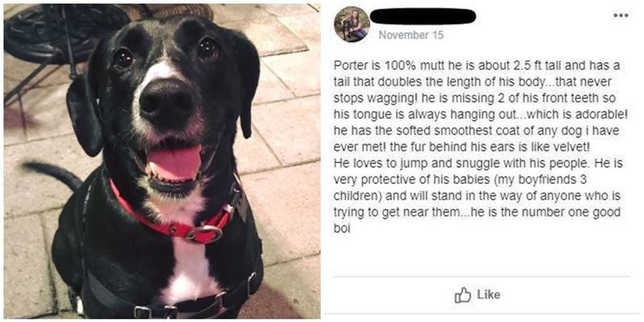The width and height of the screenshot is (644, 322).
Task: Click the text 'Porter is 100% mutt'
Action: (x=373, y=66)
